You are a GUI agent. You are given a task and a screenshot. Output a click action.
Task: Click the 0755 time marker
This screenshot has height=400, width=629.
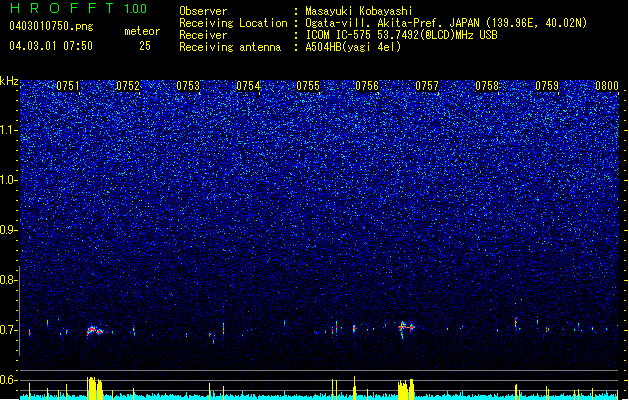[308, 86]
